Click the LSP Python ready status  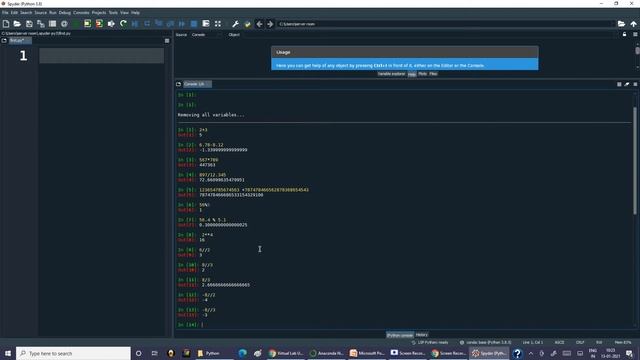pos(429,342)
